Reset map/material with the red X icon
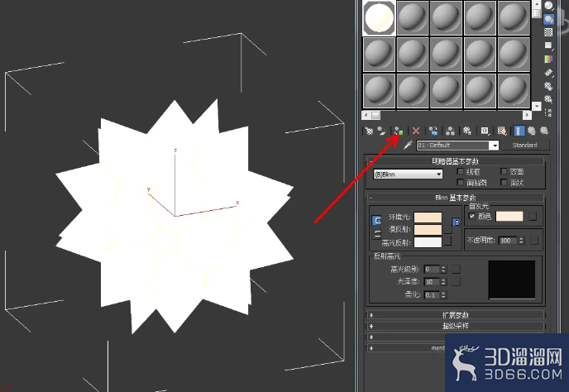Image resolution: width=569 pixels, height=392 pixels. pyautogui.click(x=416, y=131)
